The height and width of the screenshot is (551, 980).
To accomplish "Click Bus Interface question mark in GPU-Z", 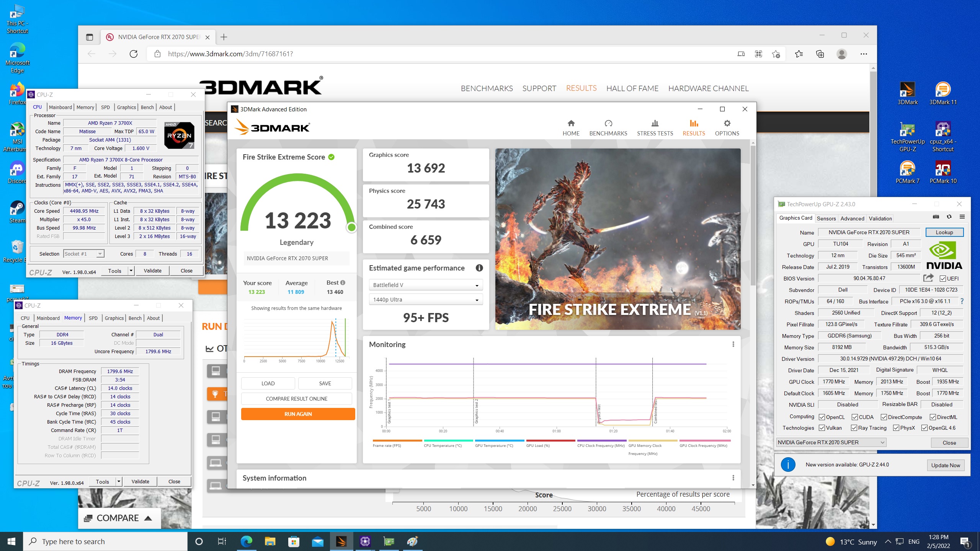I will click(x=962, y=301).
